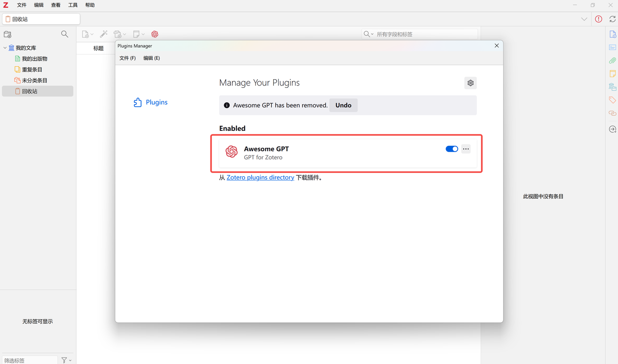Collapse the 我的文库 library tree arrow
618x364 pixels.
[x=5, y=48]
